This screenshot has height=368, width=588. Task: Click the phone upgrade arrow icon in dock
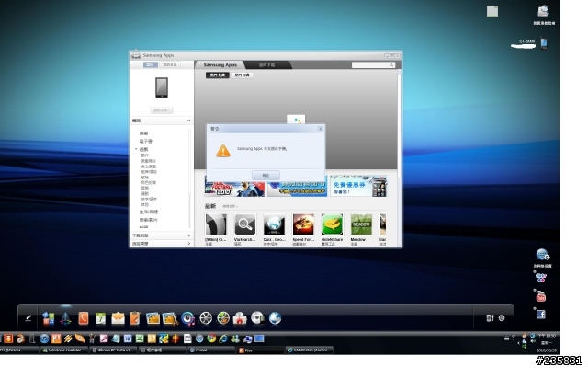coord(491,318)
